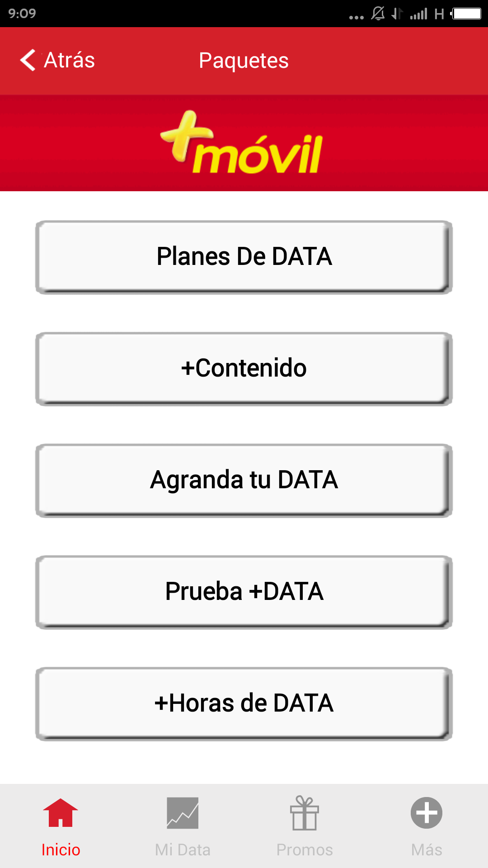
Task: Open the Mi Data chart icon
Action: (x=183, y=813)
